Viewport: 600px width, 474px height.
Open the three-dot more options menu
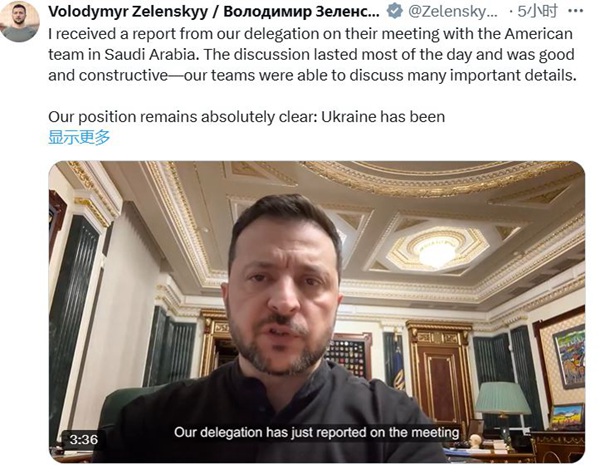(x=576, y=11)
